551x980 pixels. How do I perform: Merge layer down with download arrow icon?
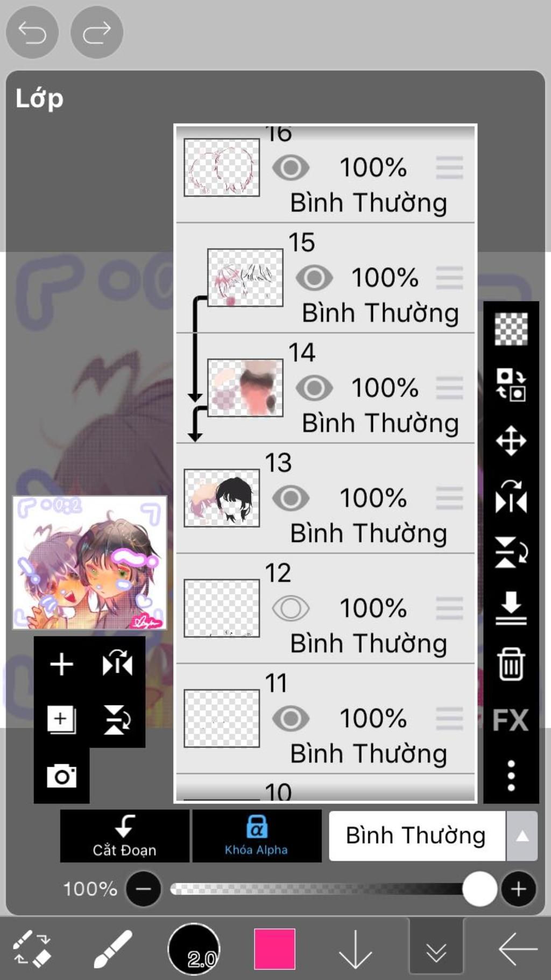click(511, 608)
